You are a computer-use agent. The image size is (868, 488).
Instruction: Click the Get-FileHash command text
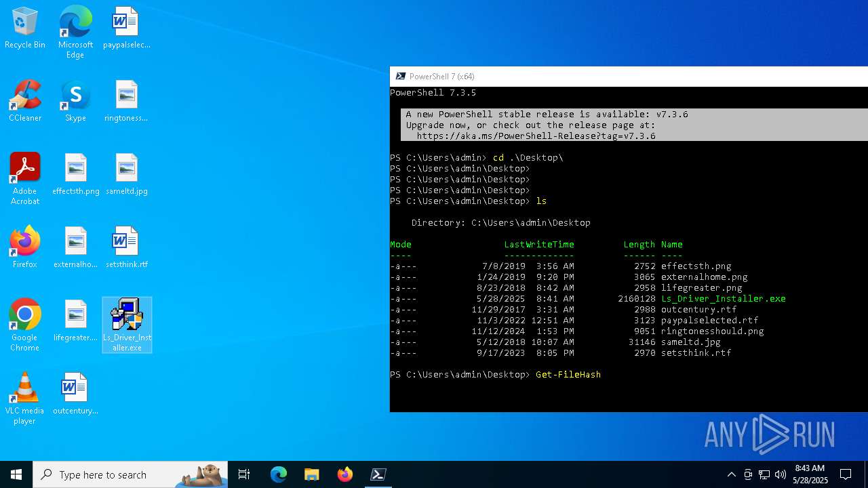pos(568,375)
